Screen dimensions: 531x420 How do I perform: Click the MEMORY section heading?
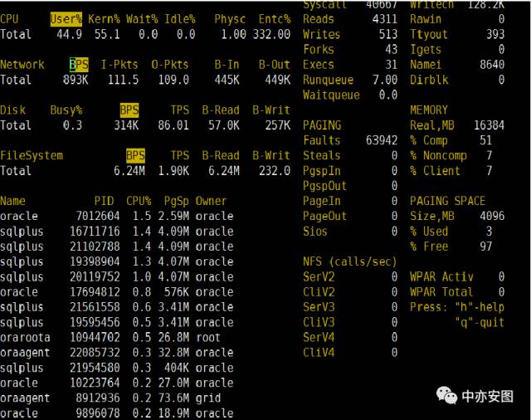point(429,110)
